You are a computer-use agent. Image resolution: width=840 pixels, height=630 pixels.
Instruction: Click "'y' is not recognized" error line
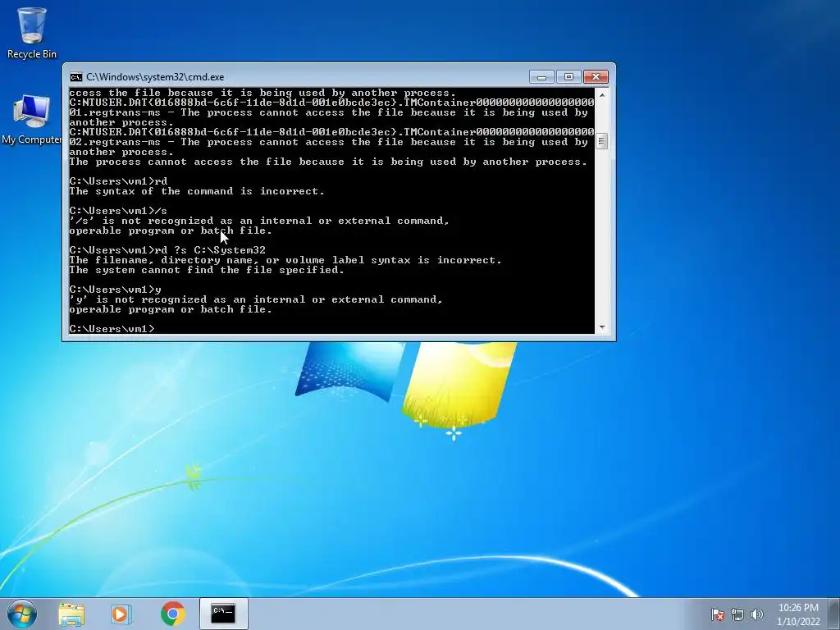click(x=256, y=299)
